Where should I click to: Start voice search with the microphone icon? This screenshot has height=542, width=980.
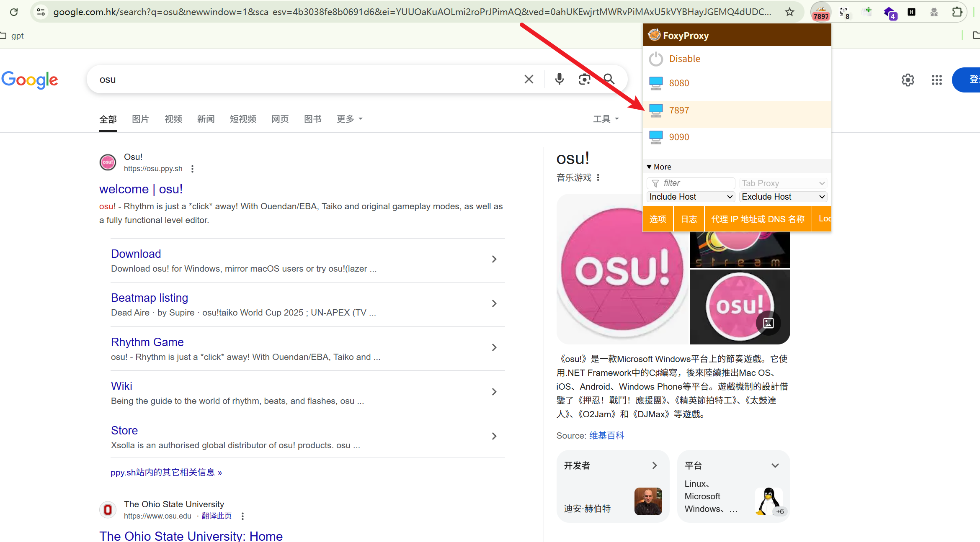(559, 79)
